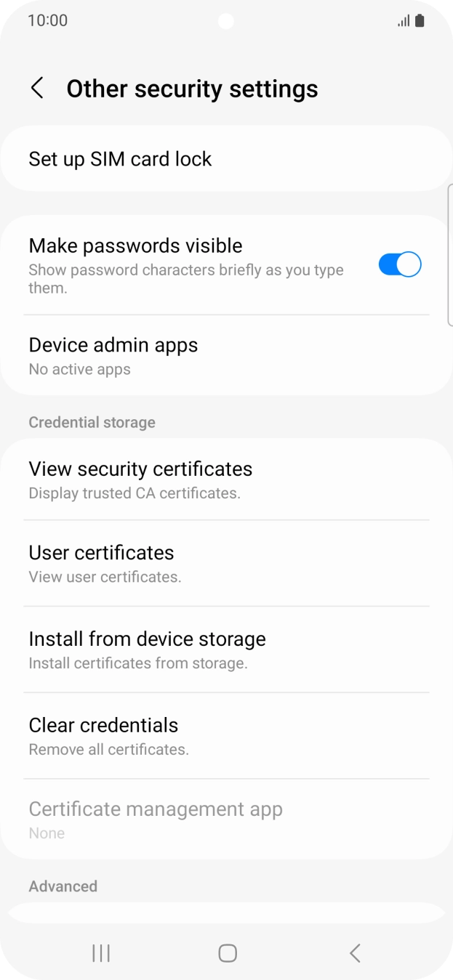Viewport: 453px width, 980px height.
Task: Tap Clear credentials to remove certificates
Action: [103, 734]
